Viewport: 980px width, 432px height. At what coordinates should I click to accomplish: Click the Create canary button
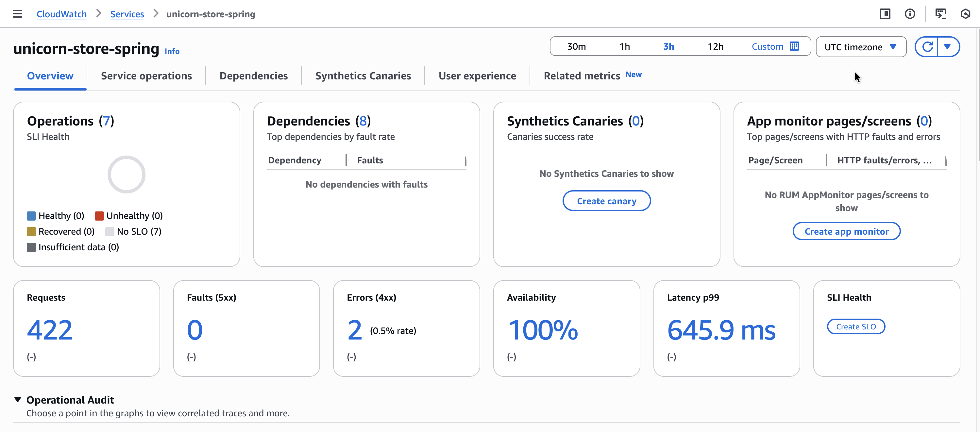606,201
